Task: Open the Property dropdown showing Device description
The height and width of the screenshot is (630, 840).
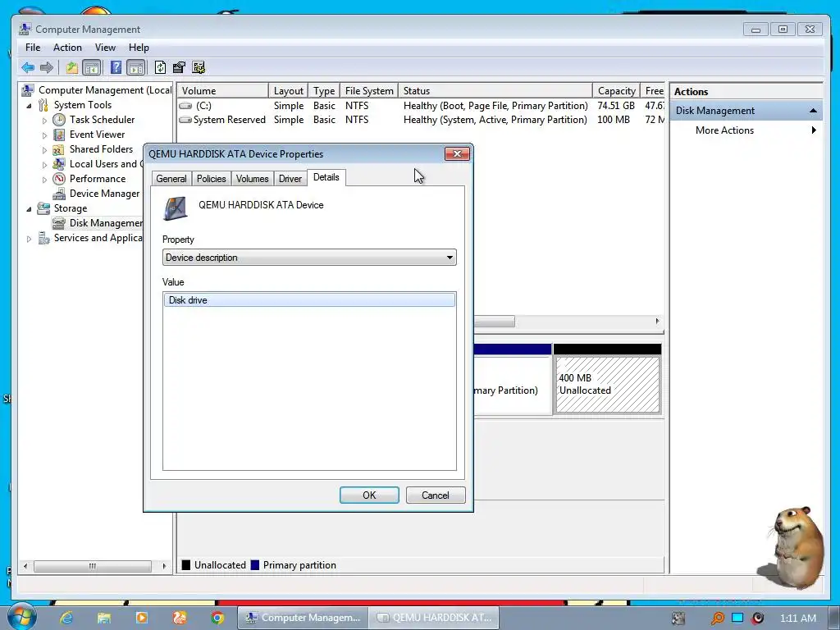Action: point(309,257)
